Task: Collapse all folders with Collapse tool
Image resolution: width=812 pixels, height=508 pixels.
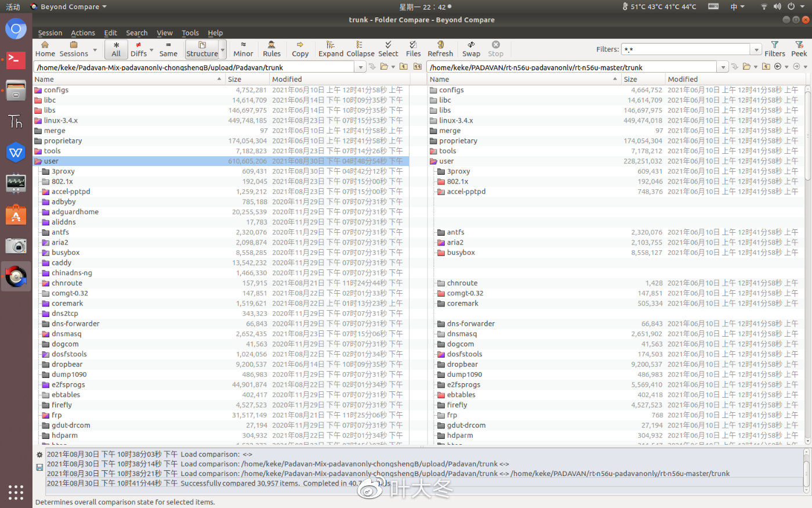Action: 360,49
